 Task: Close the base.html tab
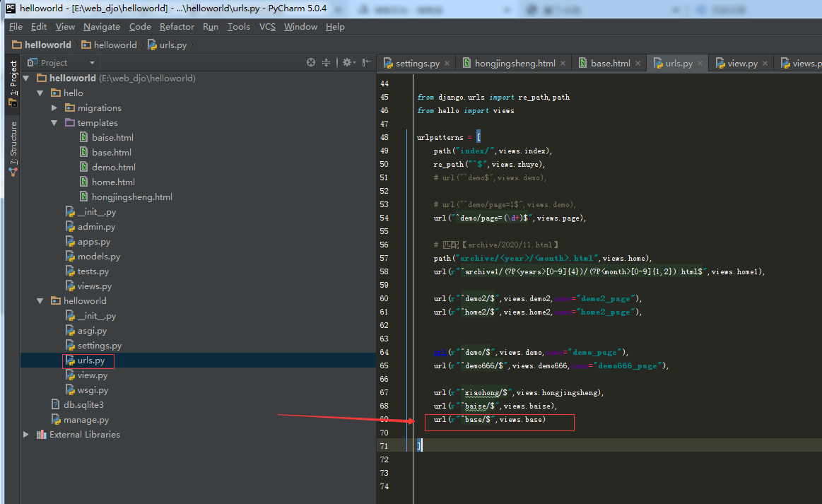pos(638,64)
